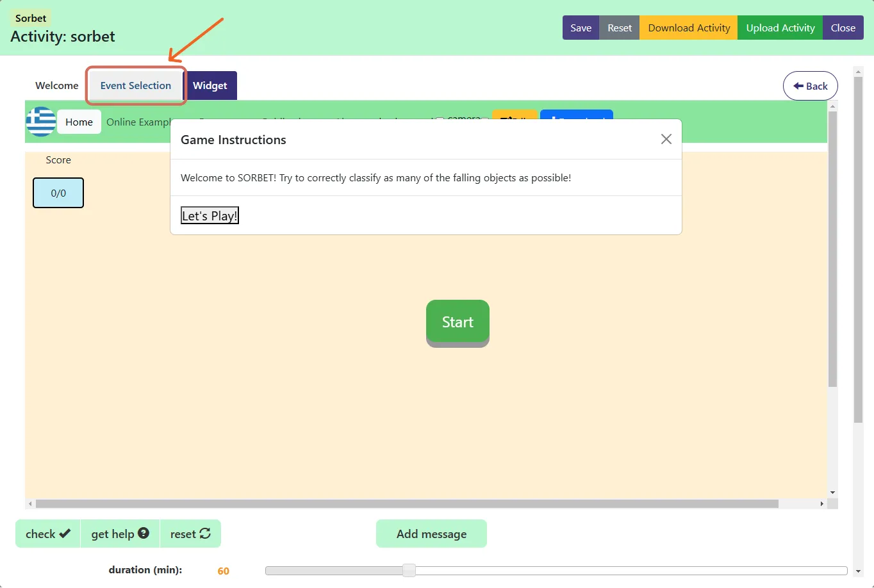
Task: Click the gray Reset button in header
Action: (x=619, y=28)
